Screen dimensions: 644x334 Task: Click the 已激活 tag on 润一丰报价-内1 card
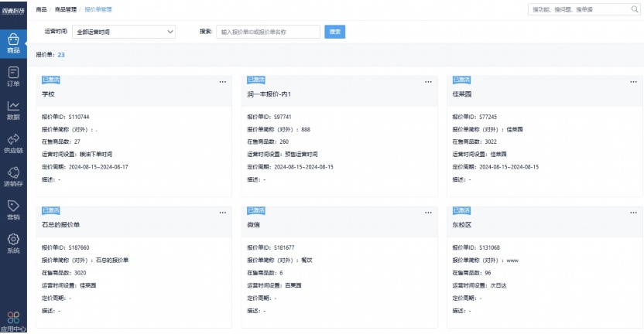coord(256,80)
